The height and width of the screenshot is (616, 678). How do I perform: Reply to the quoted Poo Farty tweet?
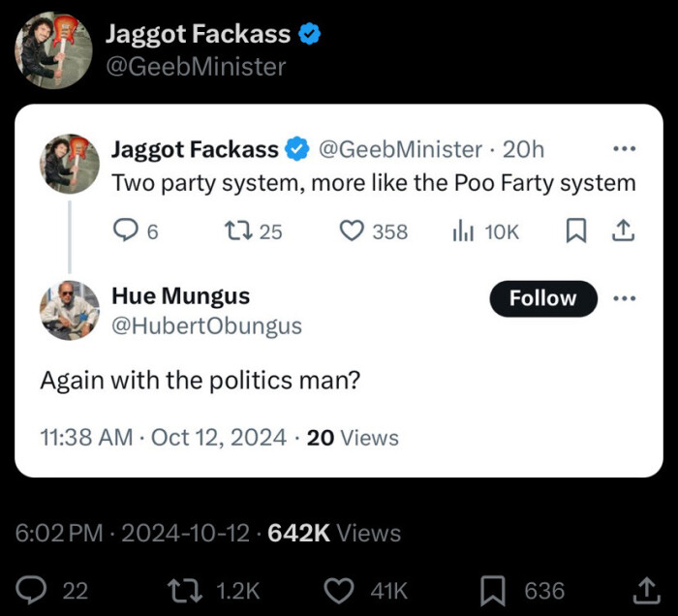click(x=127, y=231)
